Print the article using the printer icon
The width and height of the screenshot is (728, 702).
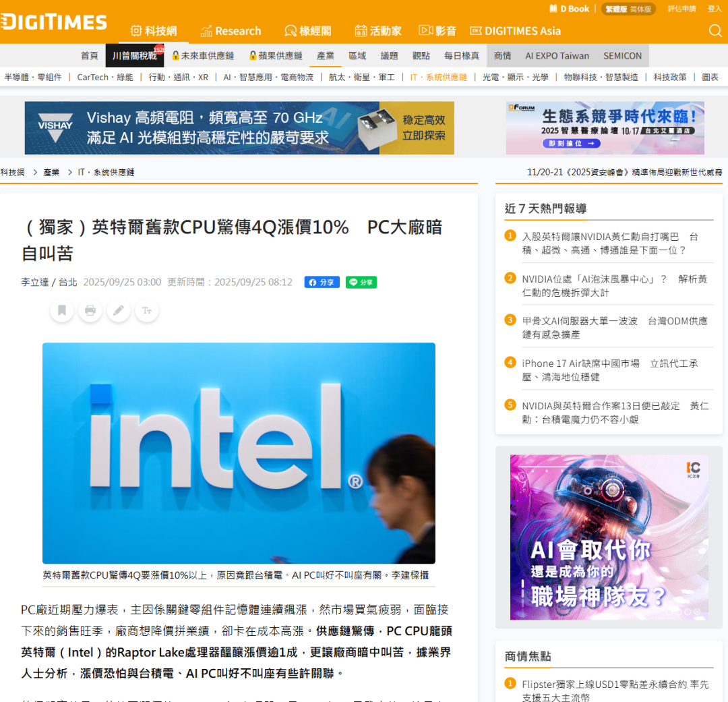click(90, 310)
